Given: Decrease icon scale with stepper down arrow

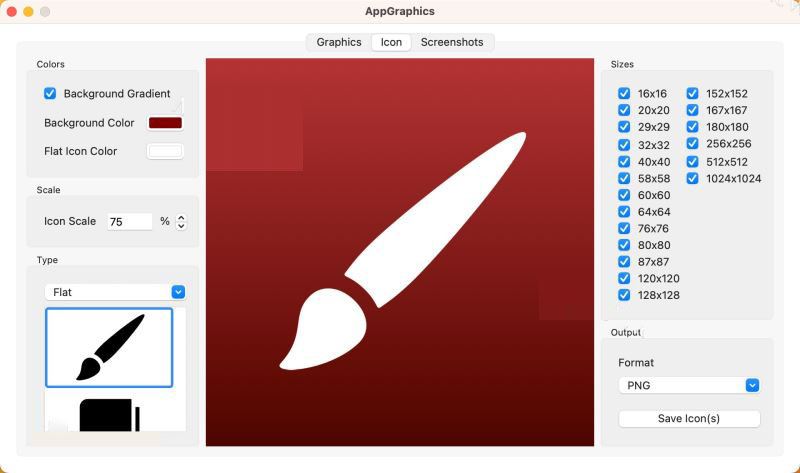Looking at the screenshot, I should [181, 226].
